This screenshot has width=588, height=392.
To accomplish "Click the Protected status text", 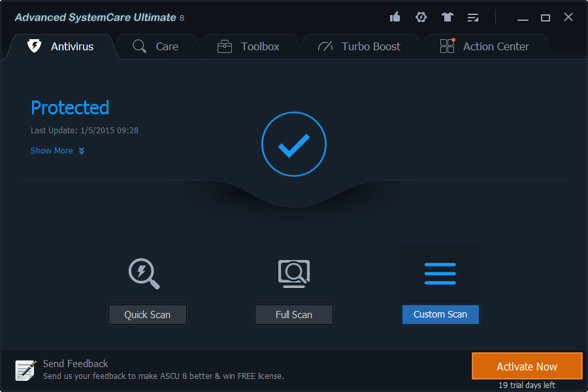I will click(x=70, y=108).
